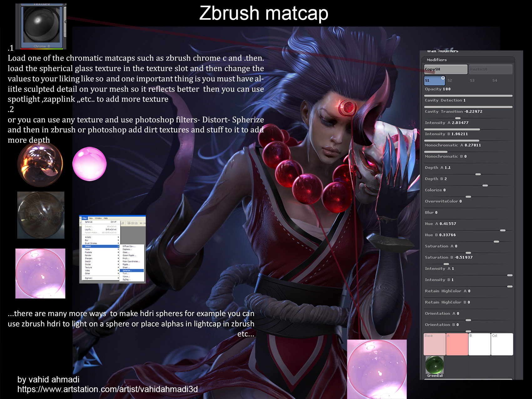The height and width of the screenshot is (399, 532).
Task: Click the solid magenta sphere image
Action: click(90, 164)
